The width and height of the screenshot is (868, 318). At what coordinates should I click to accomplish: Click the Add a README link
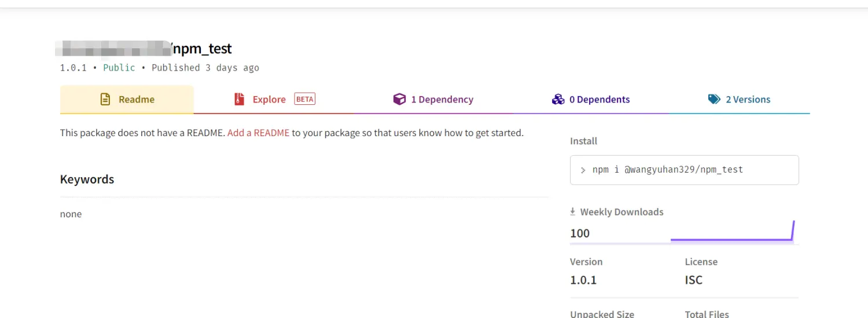click(x=258, y=133)
